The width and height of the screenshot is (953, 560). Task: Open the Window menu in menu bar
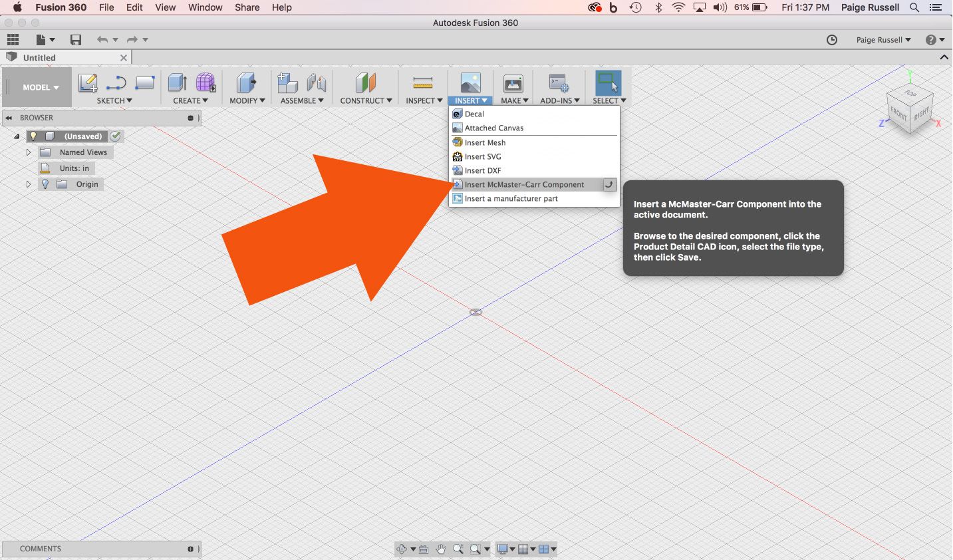(x=205, y=7)
